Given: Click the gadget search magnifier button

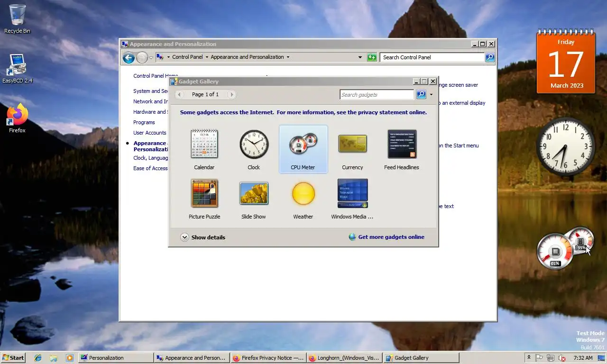Looking at the screenshot, I should click(x=421, y=94).
